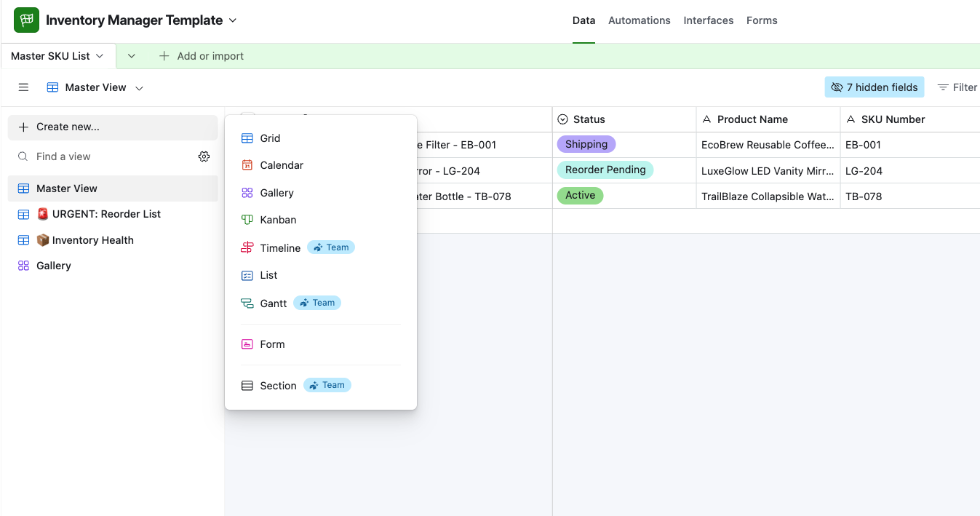Choose List in the create view menu

click(321, 275)
